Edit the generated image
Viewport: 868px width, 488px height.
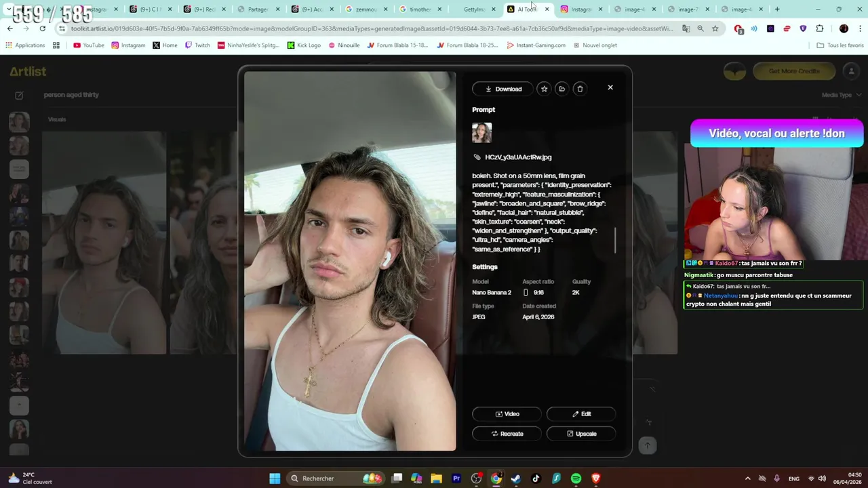[581, 414]
